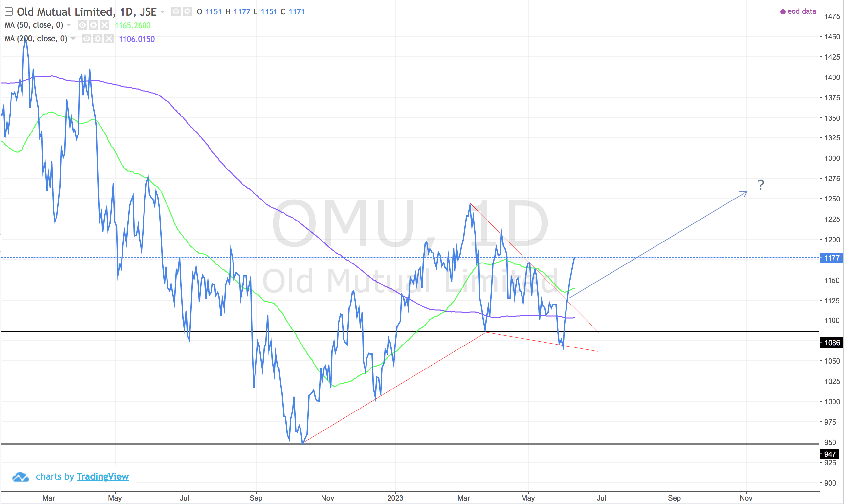Select the 1086 horizontal line price label
The width and height of the screenshot is (844, 504).
coord(832,343)
